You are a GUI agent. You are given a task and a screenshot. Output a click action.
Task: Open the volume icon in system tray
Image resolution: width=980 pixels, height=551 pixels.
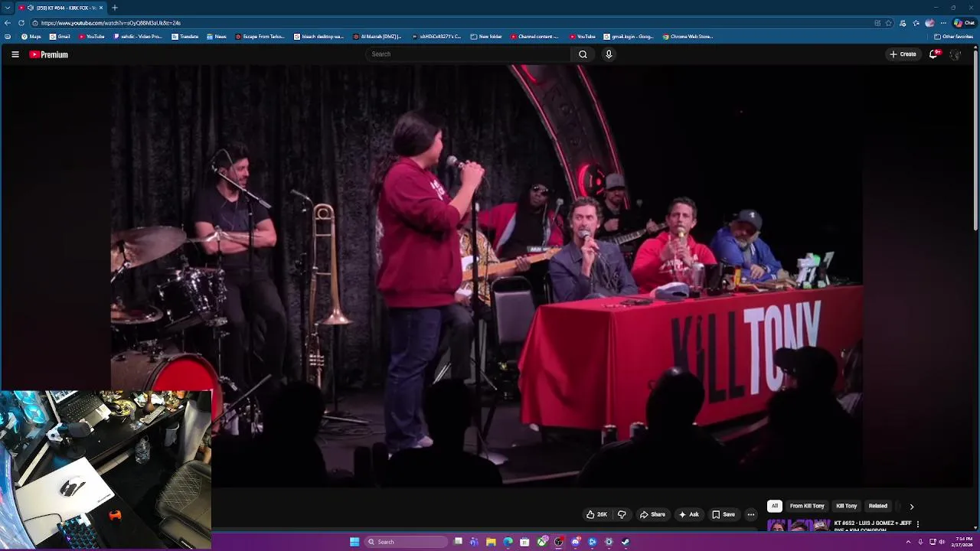tap(942, 542)
